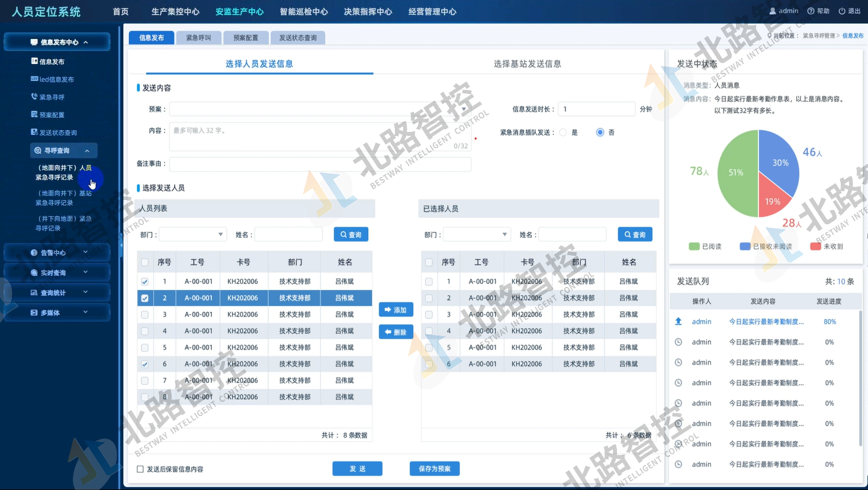The image size is (868, 490).
Task: Open the 预案 dropdown in 发送内容
Action: [x=320, y=109]
